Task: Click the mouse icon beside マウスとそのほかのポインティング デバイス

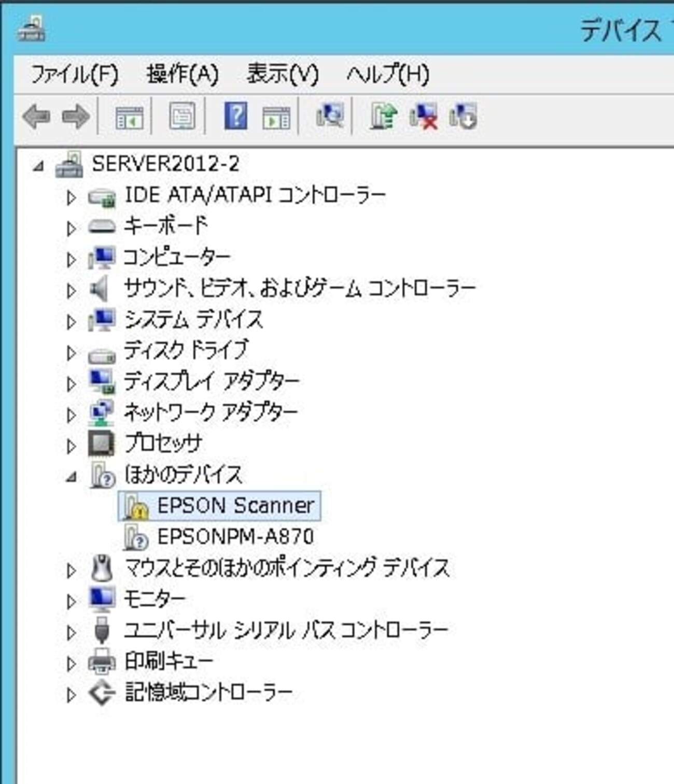Action: pos(102,568)
